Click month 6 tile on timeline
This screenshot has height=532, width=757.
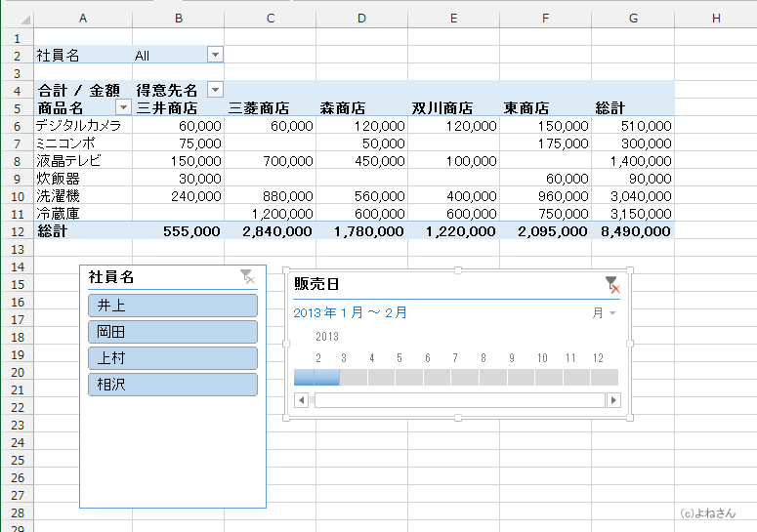coord(437,377)
